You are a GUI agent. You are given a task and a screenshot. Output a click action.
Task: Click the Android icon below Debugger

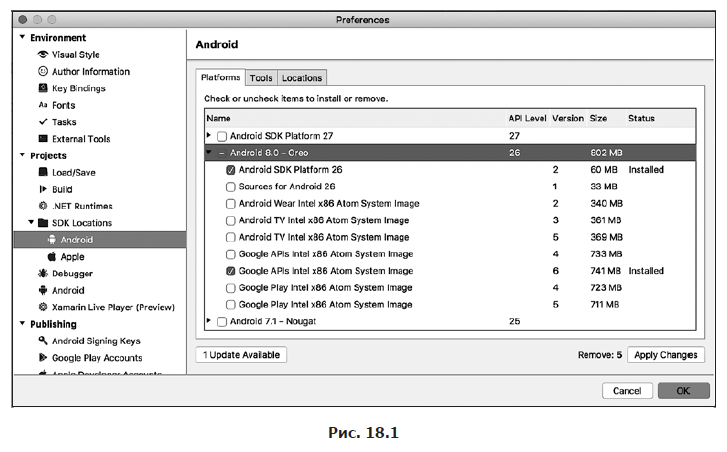(43, 290)
